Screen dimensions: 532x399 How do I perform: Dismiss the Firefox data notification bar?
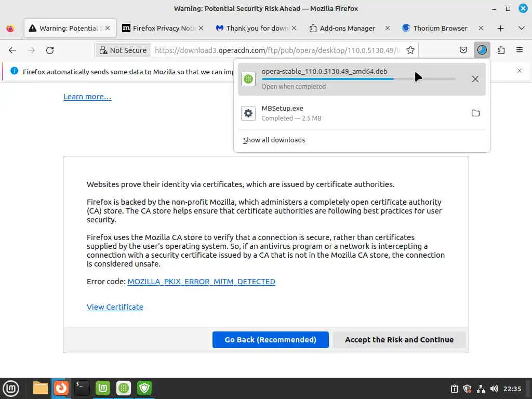[520, 71]
